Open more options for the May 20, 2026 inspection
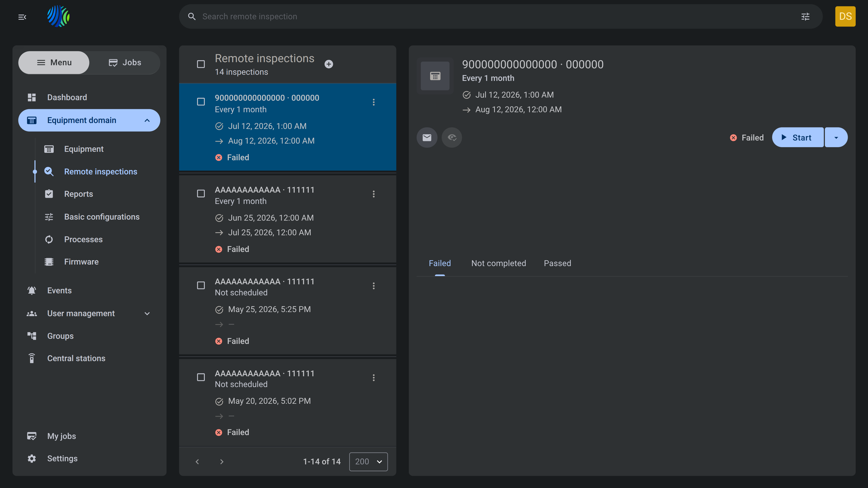 (x=374, y=378)
